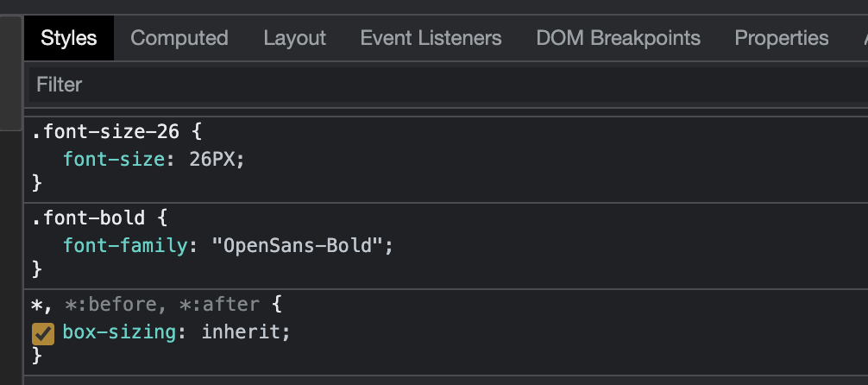Open the Computed tab
The image size is (868, 385).
point(179,38)
